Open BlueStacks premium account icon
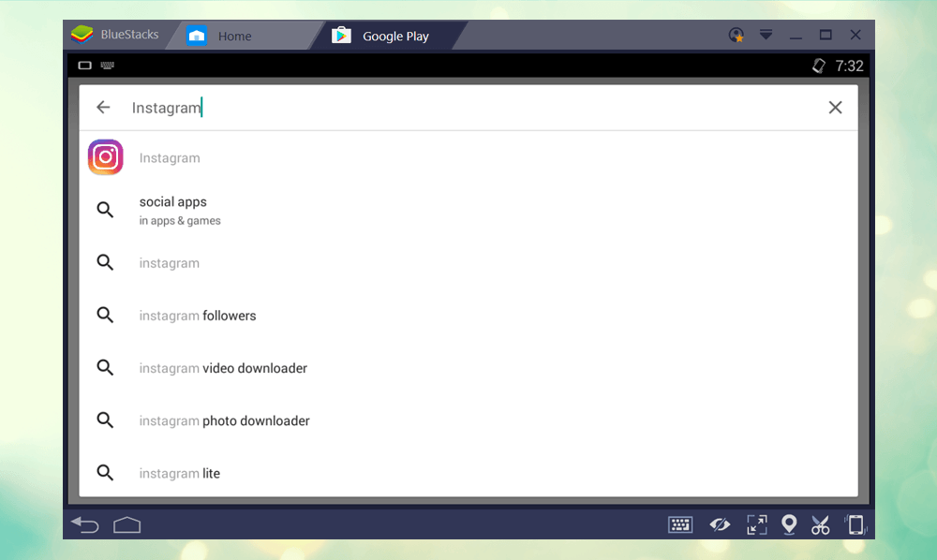The image size is (937, 560). coord(736,34)
